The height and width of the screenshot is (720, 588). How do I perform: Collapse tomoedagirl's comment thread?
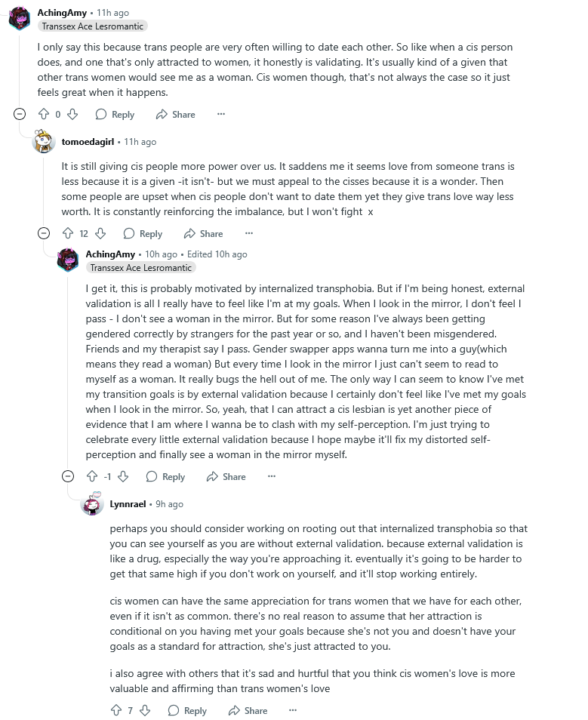pos(45,234)
